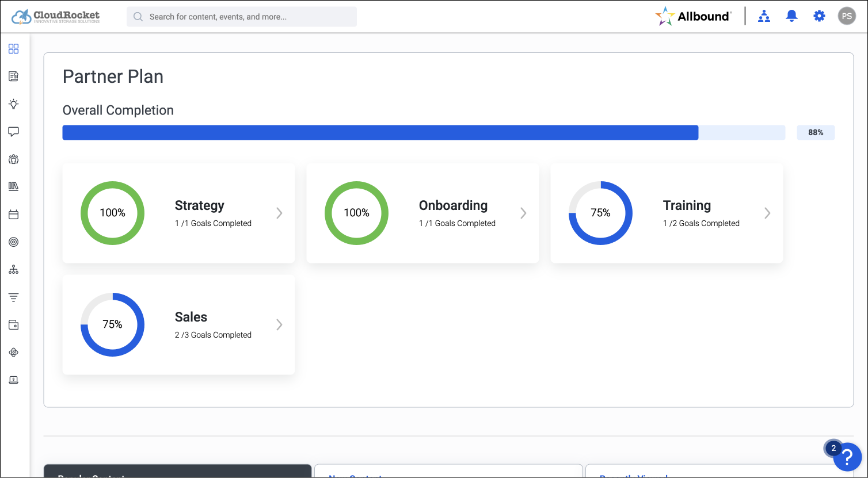Open the PS user profile avatar

pos(847,16)
